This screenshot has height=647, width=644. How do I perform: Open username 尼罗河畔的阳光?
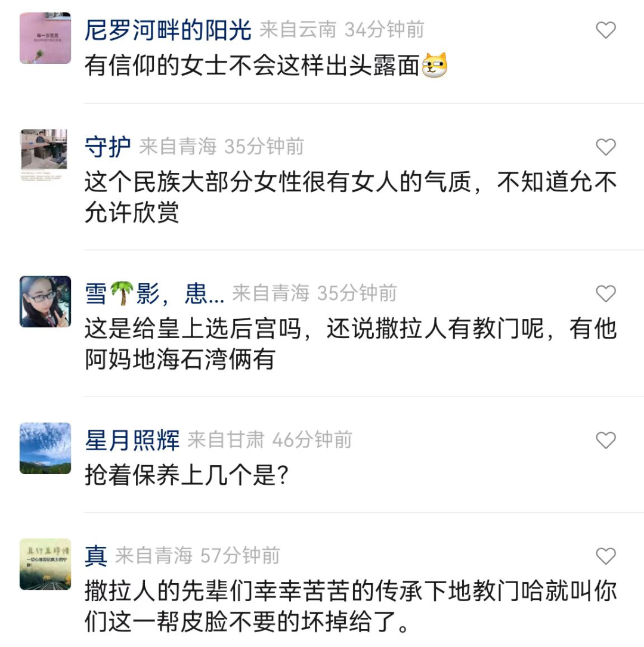[x=168, y=30]
